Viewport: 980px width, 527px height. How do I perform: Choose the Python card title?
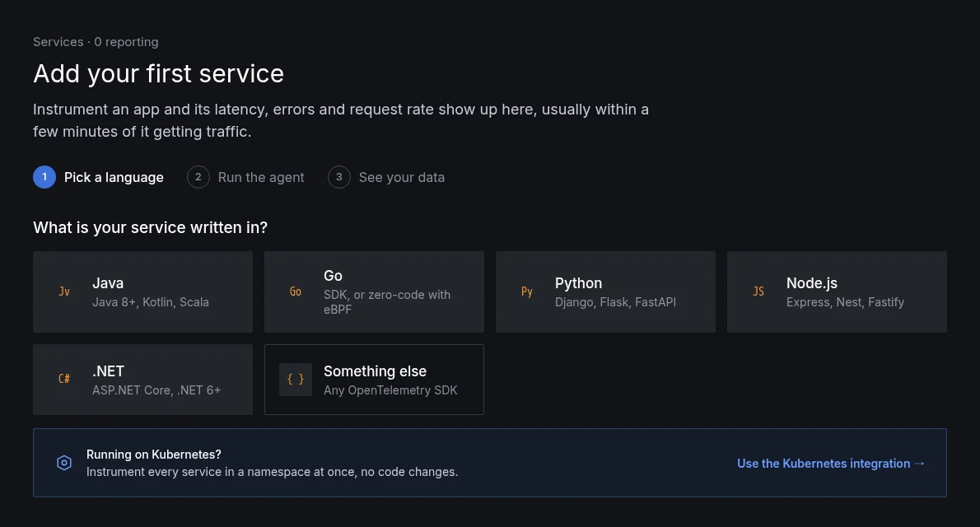[578, 283]
